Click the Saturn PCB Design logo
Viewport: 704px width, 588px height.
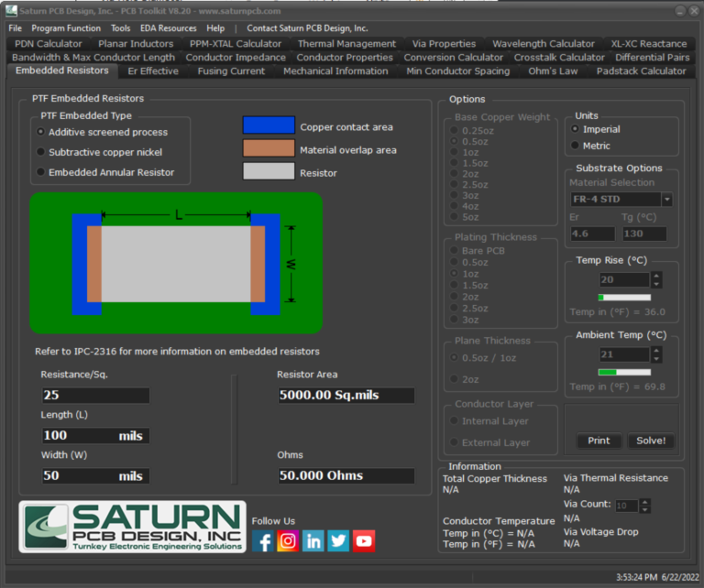click(133, 527)
